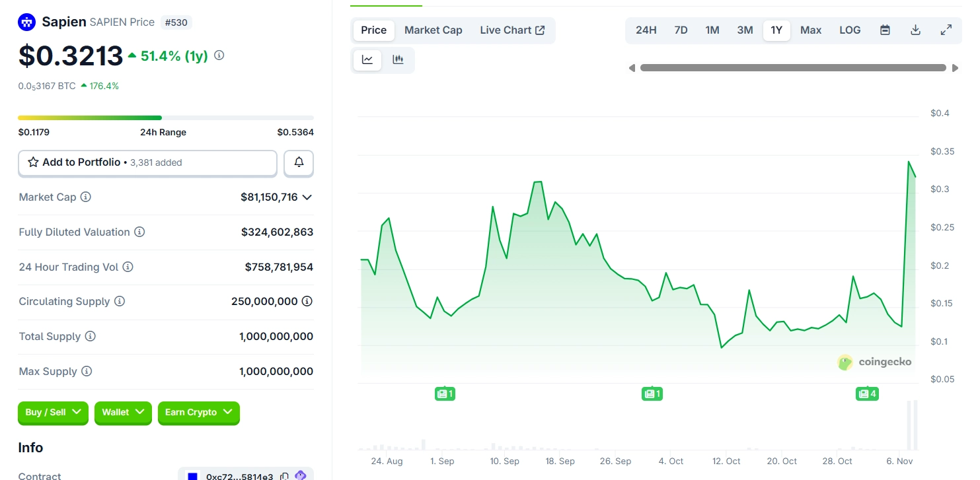The height and width of the screenshot is (480, 980).
Task: Toggle LOG scale on chart
Action: point(850,30)
